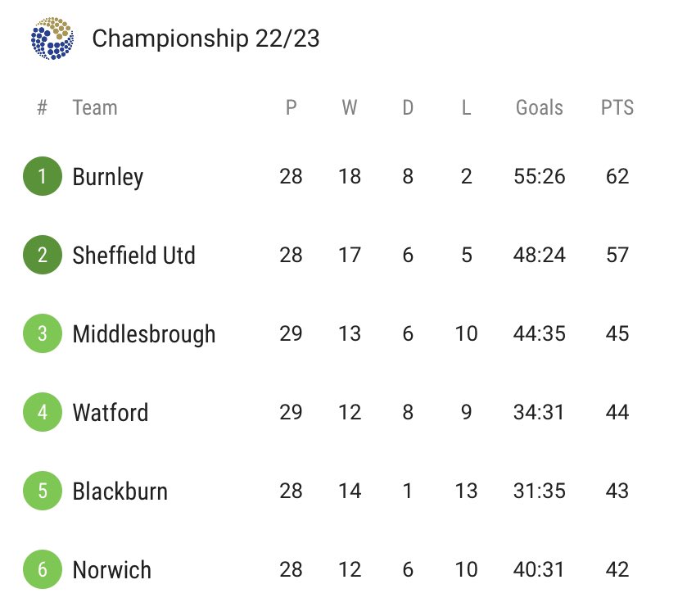Image resolution: width=678 pixels, height=616 pixels.
Task: Choose the rank 5 circle badge
Action: [x=43, y=491]
